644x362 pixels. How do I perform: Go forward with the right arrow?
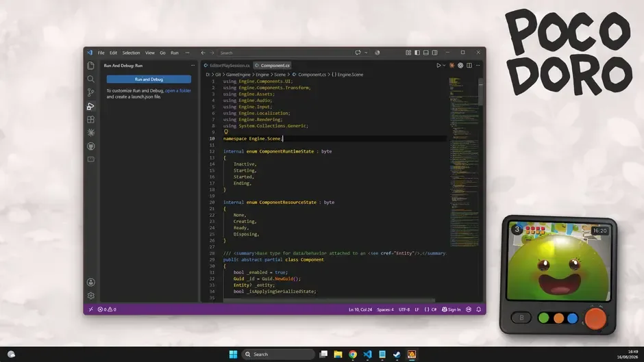(x=212, y=53)
